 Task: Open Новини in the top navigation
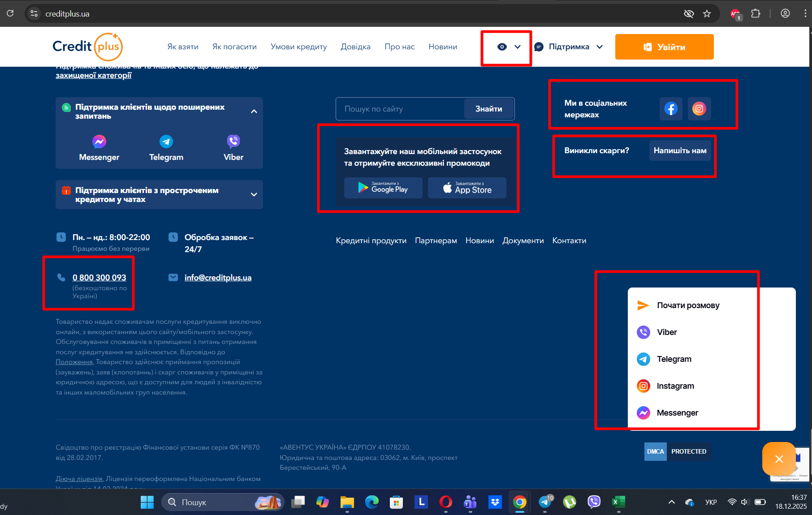point(443,47)
